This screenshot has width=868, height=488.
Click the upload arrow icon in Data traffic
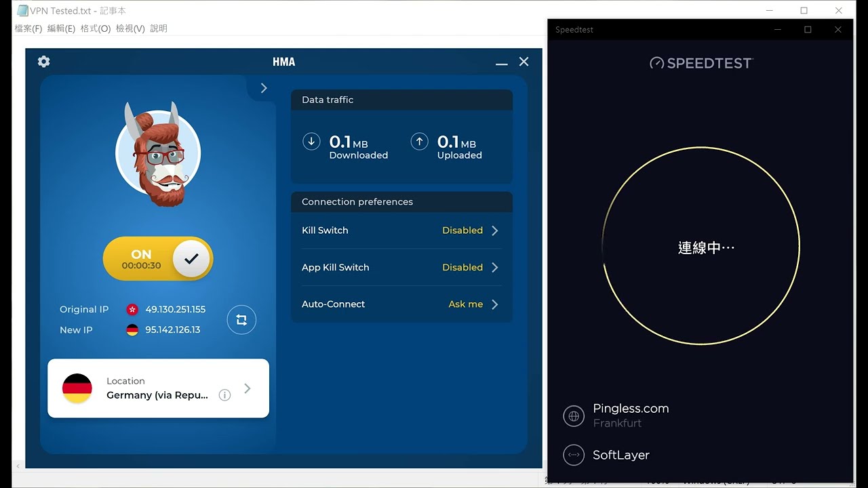pos(419,142)
